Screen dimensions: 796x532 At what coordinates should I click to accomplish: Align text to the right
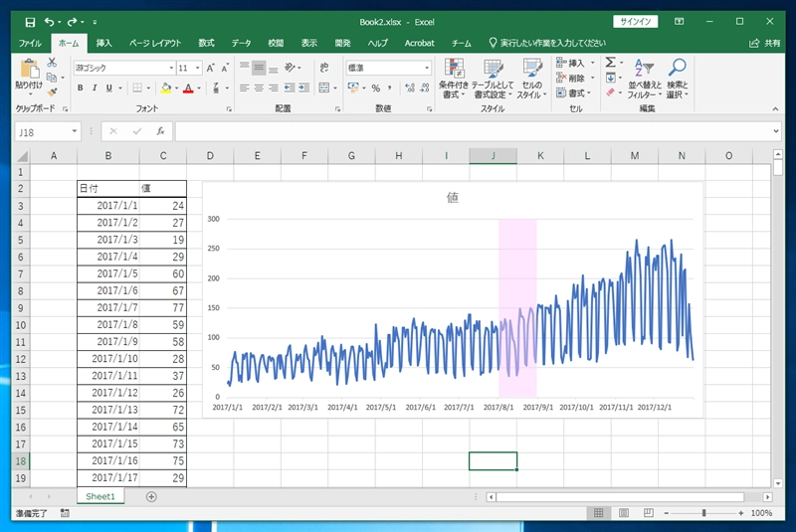[274, 88]
